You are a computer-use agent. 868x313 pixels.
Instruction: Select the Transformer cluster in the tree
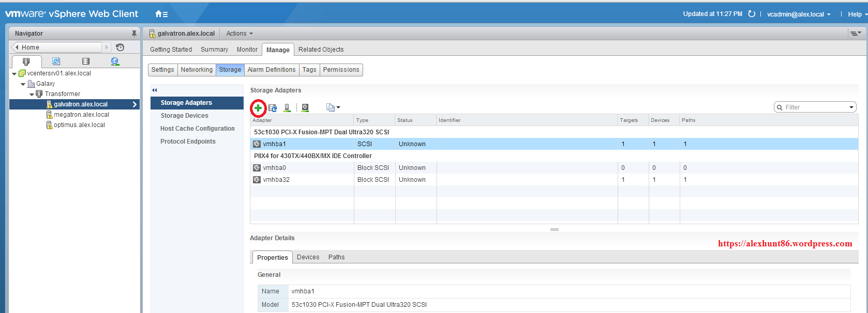click(x=63, y=94)
